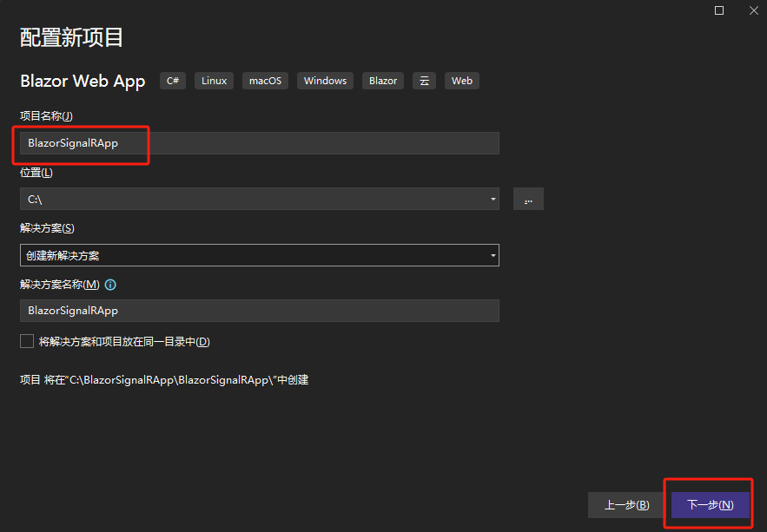The image size is (767, 532).
Task: Click the browse "..." button next to location
Action: [x=528, y=199]
